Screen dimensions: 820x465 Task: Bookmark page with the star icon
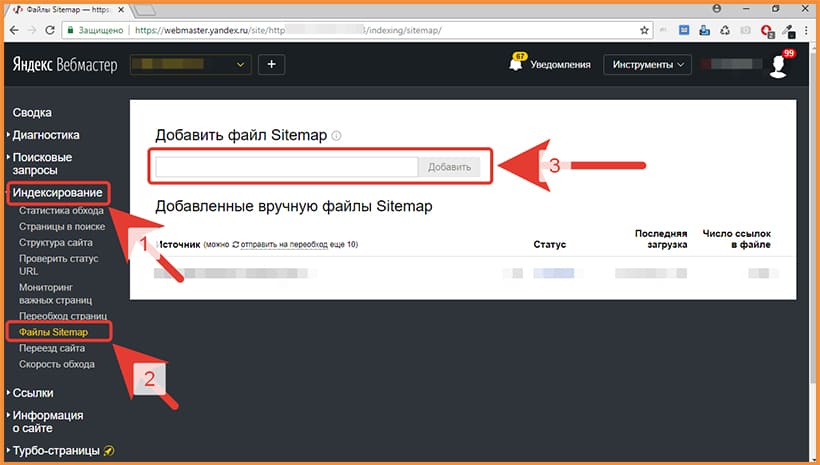click(x=644, y=30)
